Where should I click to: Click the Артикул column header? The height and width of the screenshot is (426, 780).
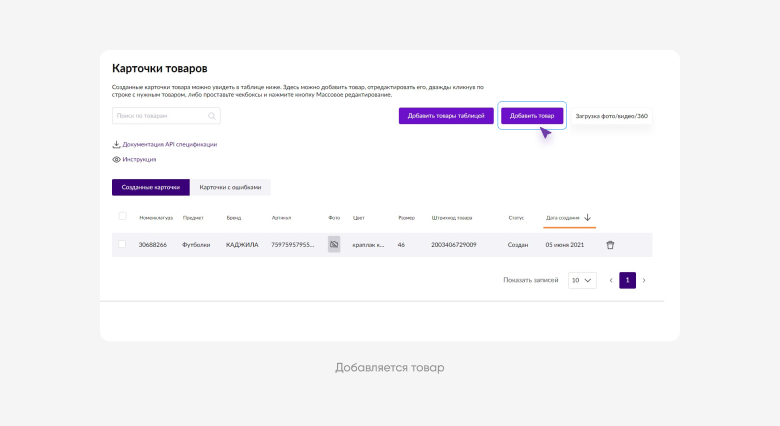[282, 218]
